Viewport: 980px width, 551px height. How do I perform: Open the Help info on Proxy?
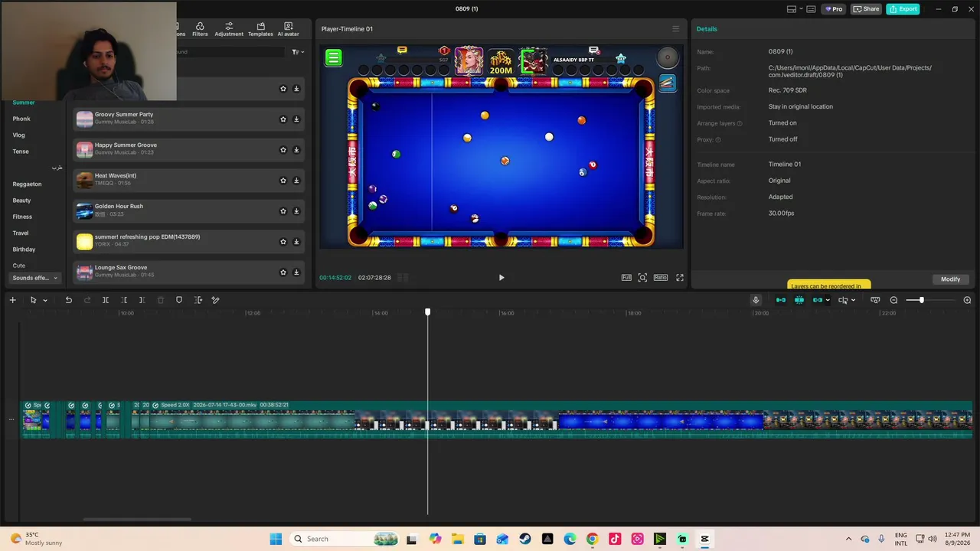click(x=718, y=140)
